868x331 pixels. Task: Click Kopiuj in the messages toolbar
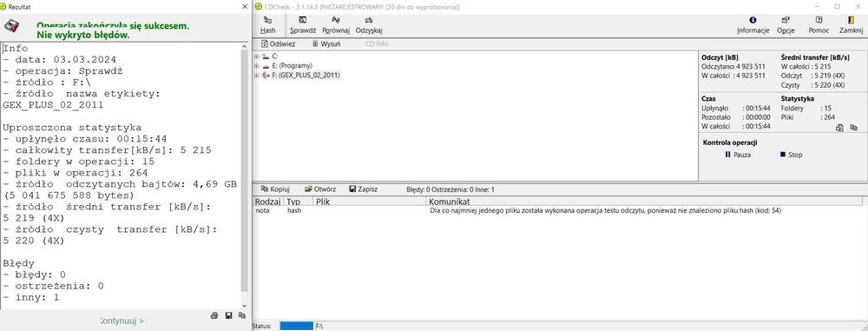[275, 189]
